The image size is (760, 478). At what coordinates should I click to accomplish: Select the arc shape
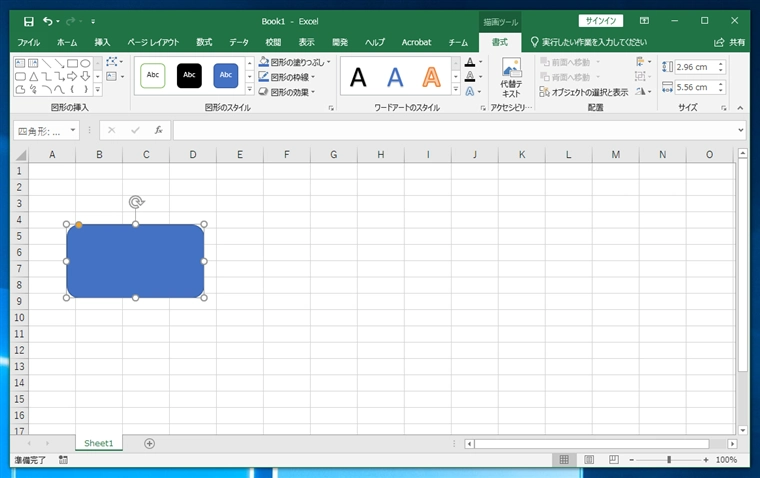point(46,89)
